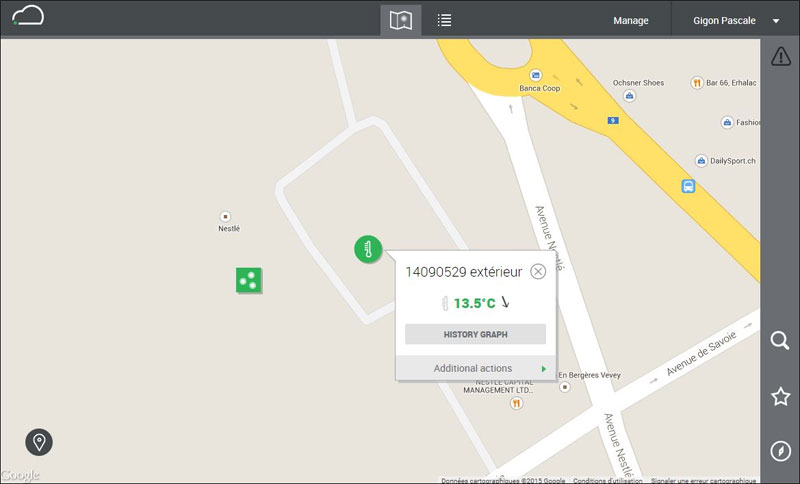Switch to the list view tab

444,20
